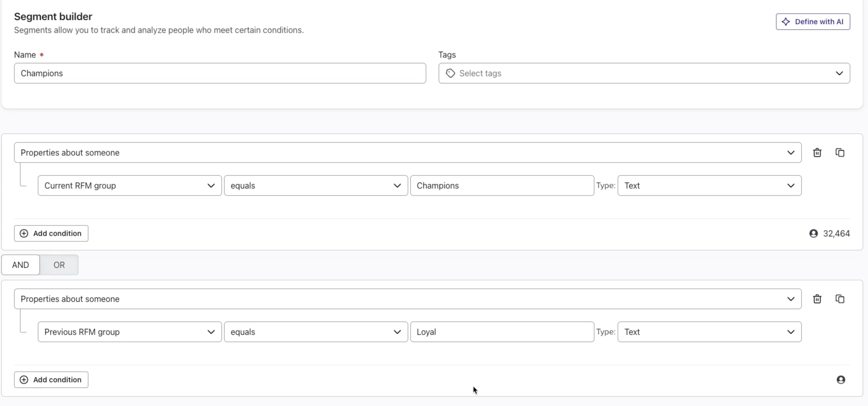This screenshot has height=406, width=868.
Task: Open the Current RFM group property dropdown
Action: point(129,185)
